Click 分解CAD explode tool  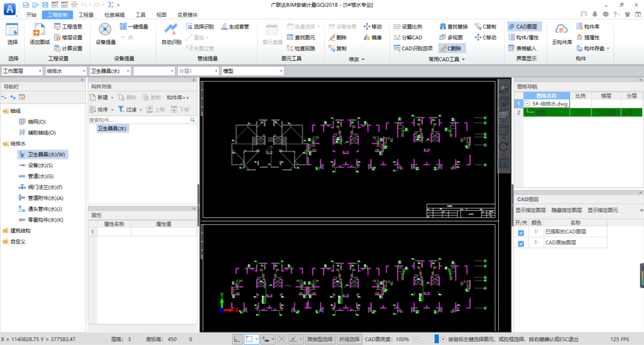pos(408,38)
